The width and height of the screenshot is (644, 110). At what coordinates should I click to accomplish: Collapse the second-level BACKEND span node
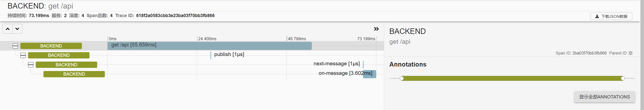coord(23,55)
